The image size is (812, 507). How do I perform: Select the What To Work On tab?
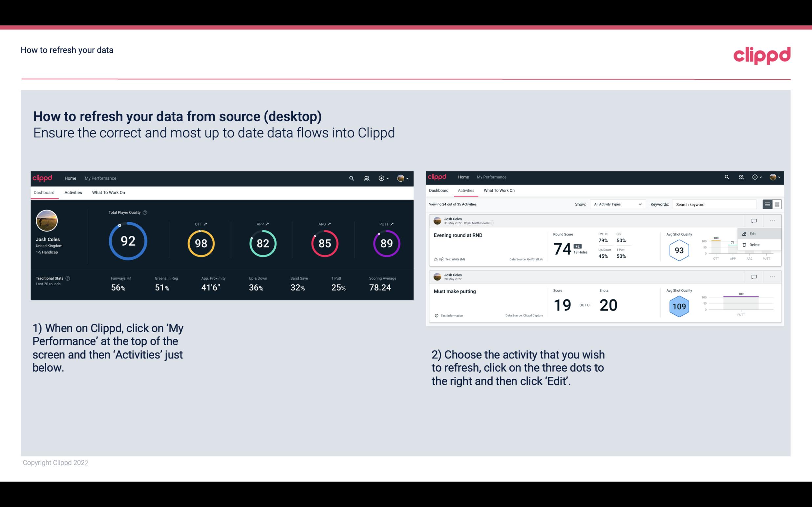108,192
